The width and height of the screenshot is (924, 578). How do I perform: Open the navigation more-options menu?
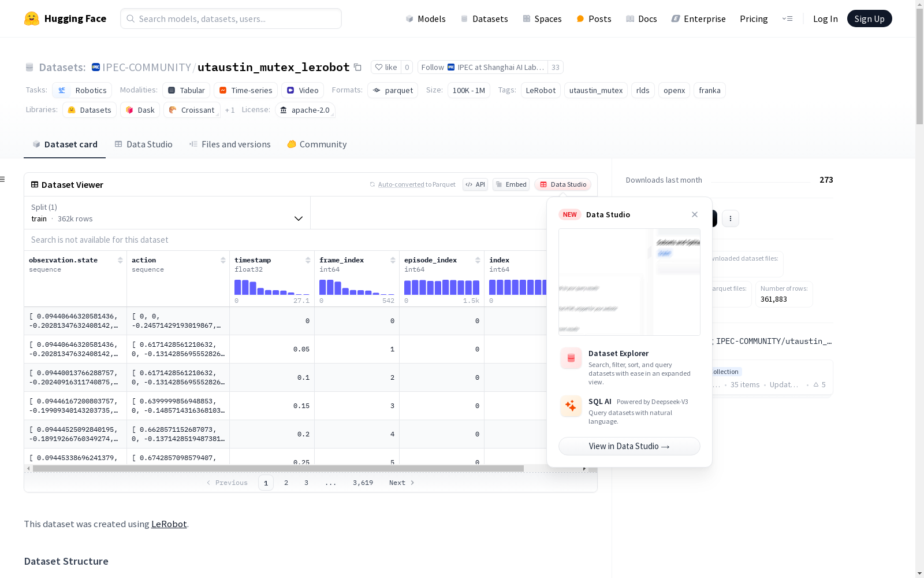pyautogui.click(x=787, y=18)
